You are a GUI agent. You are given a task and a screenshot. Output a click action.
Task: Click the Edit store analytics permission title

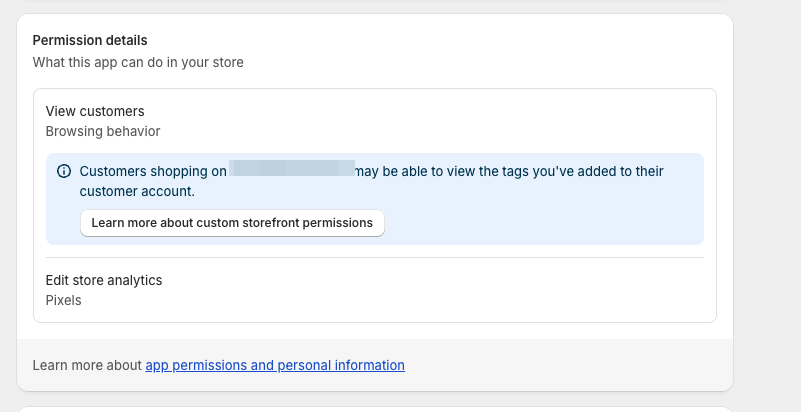point(104,280)
